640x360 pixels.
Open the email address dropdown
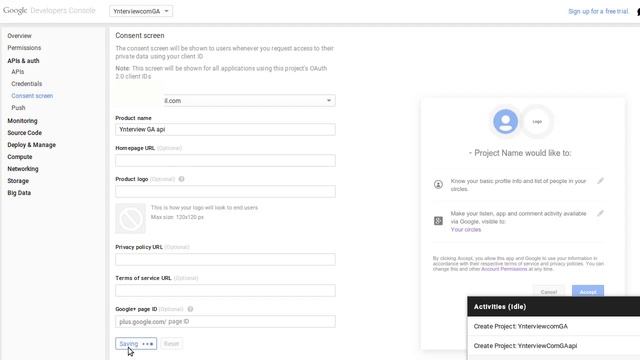pos(249,100)
